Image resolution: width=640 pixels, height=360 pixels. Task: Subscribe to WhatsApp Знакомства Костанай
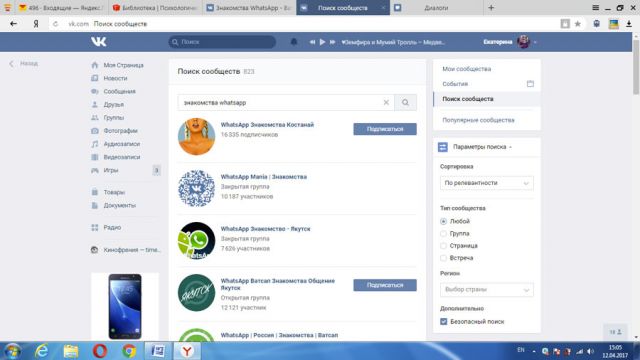pyautogui.click(x=385, y=129)
